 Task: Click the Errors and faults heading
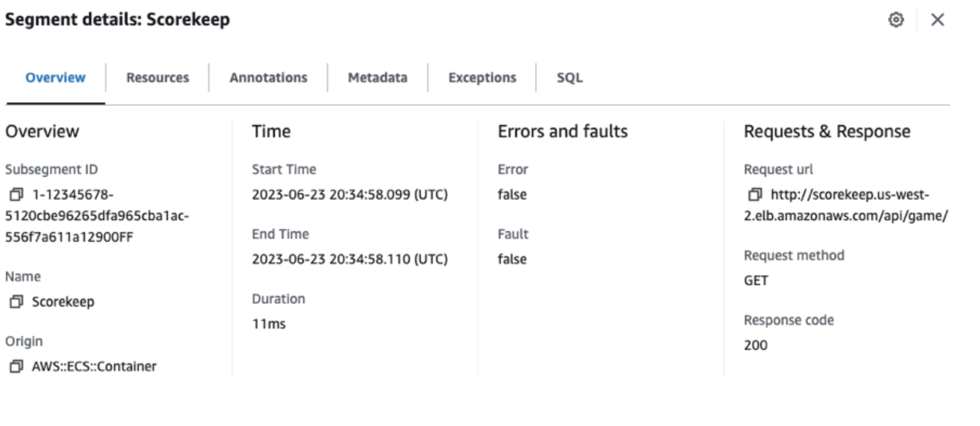tap(563, 132)
